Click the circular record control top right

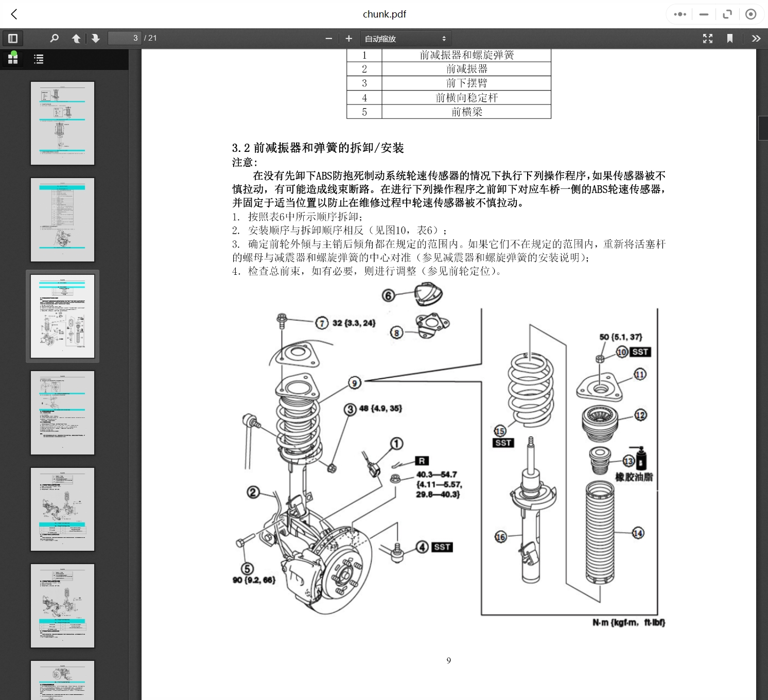point(751,14)
